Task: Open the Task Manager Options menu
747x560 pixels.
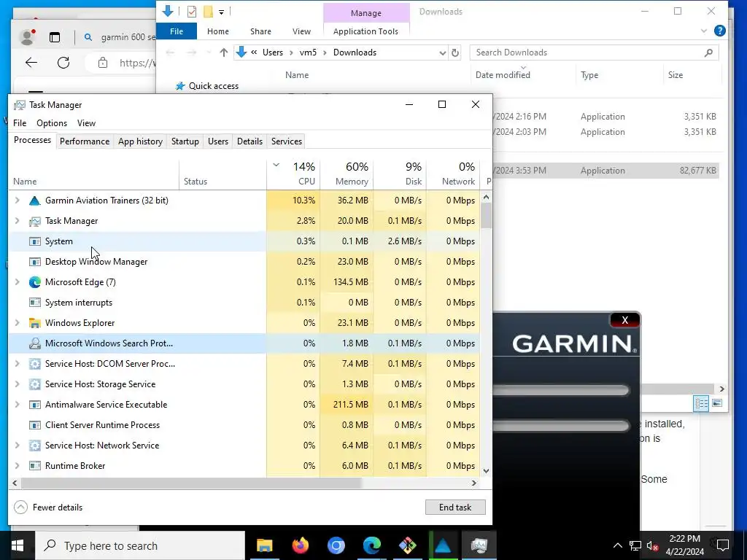Action: (52, 122)
